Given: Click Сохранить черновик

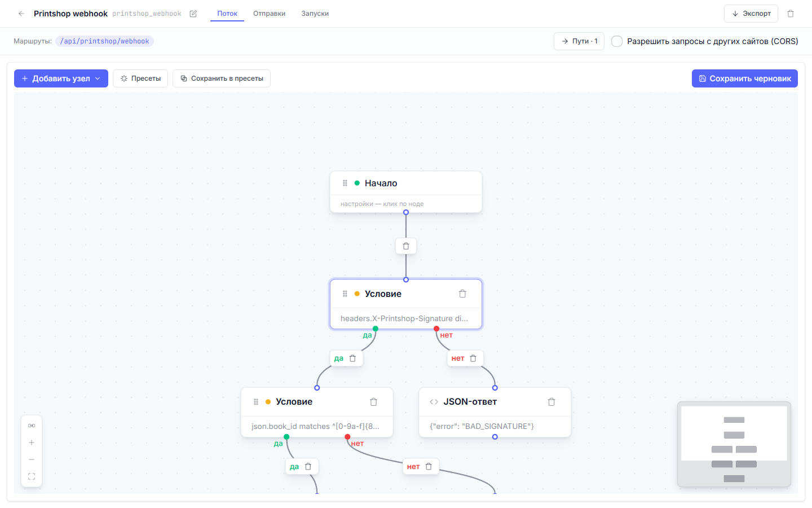Looking at the screenshot, I should [x=745, y=78].
